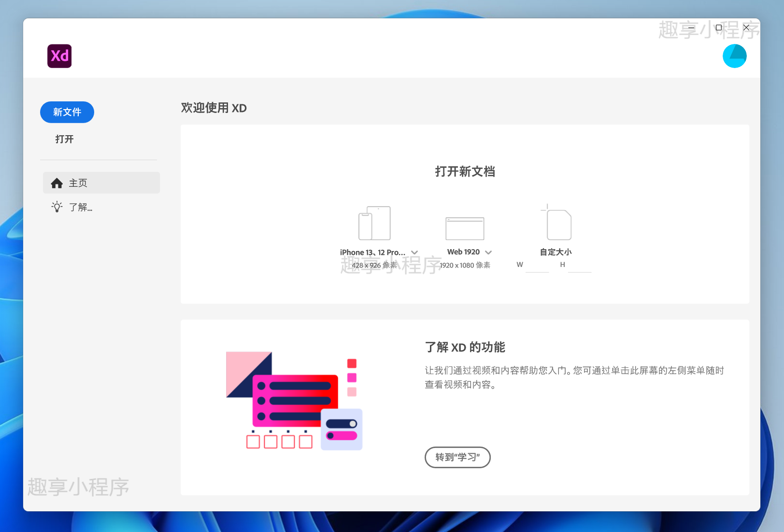Maximize the XD window
Image resolution: width=784 pixels, height=532 pixels.
pos(719,28)
